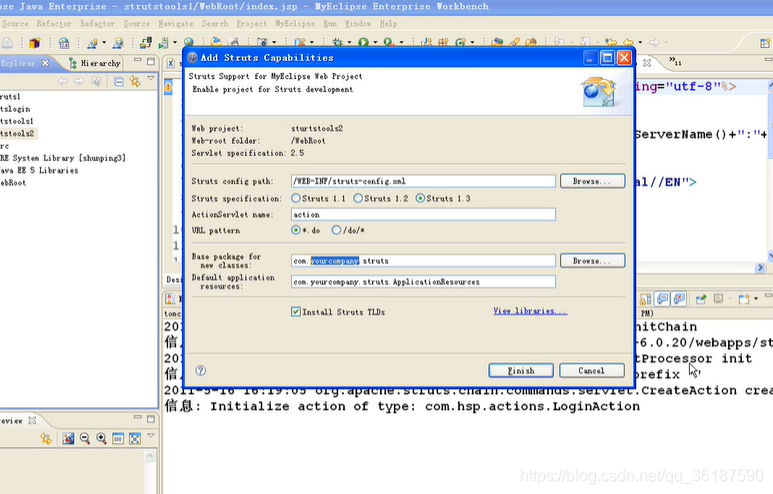Open the Explorer panel view menu triangle

pyautogui.click(x=151, y=78)
